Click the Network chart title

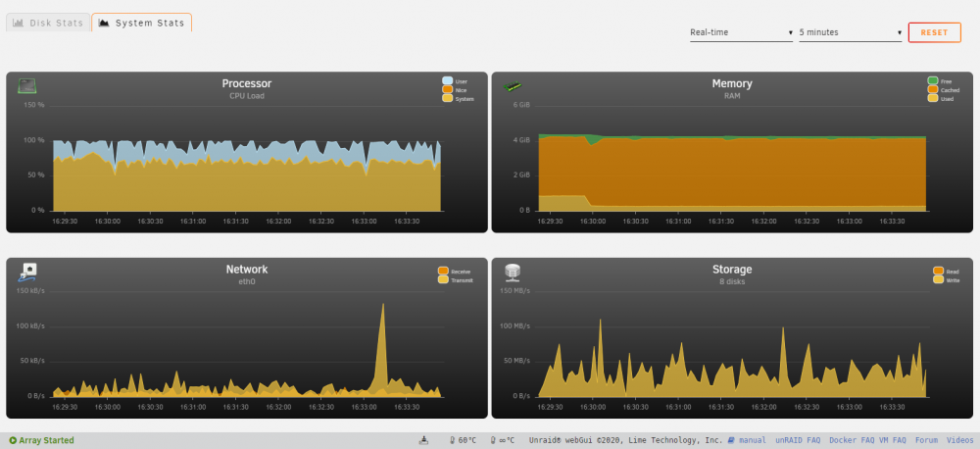pos(247,270)
